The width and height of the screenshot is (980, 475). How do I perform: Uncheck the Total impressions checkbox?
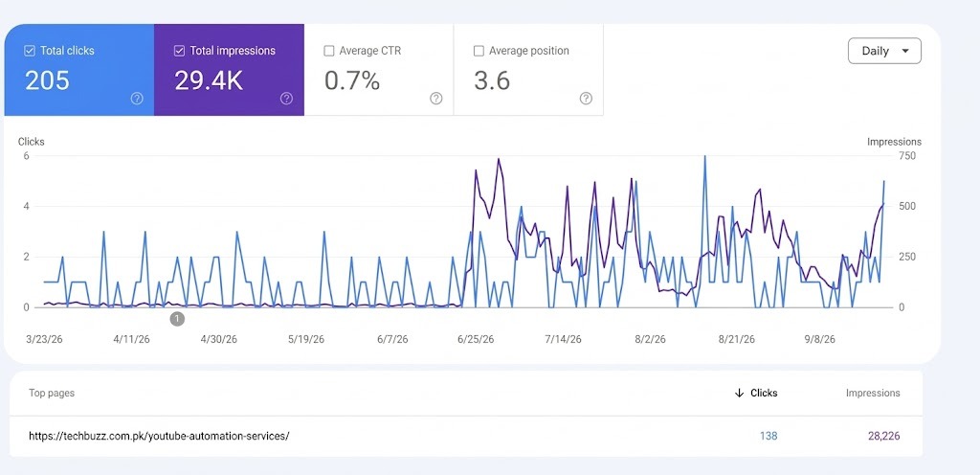point(179,51)
